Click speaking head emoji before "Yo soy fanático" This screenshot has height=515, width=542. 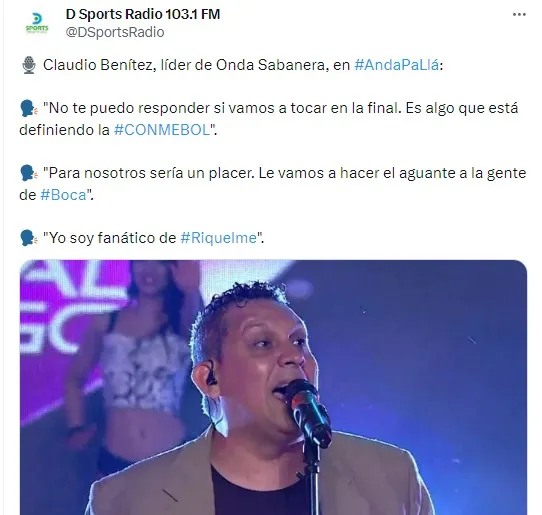point(28,238)
